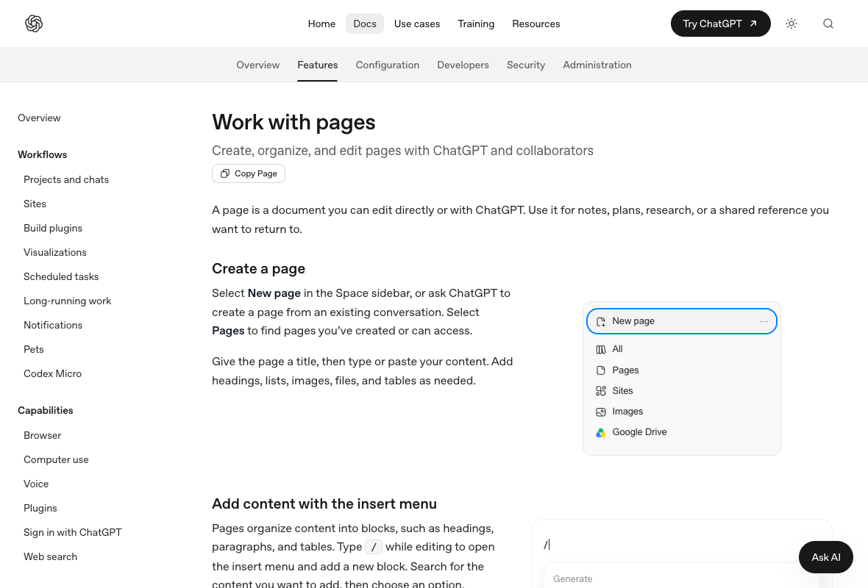Open the Security tab
Screen dimensions: 868x588
point(526,65)
